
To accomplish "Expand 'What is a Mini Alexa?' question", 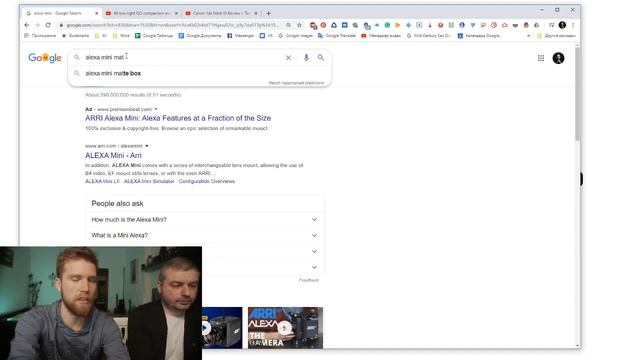I will 204,236.
